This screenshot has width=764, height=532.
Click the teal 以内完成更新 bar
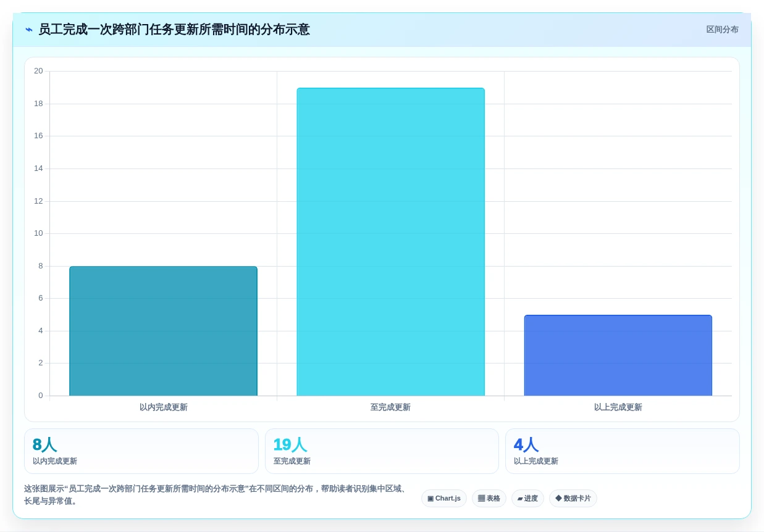(x=163, y=331)
